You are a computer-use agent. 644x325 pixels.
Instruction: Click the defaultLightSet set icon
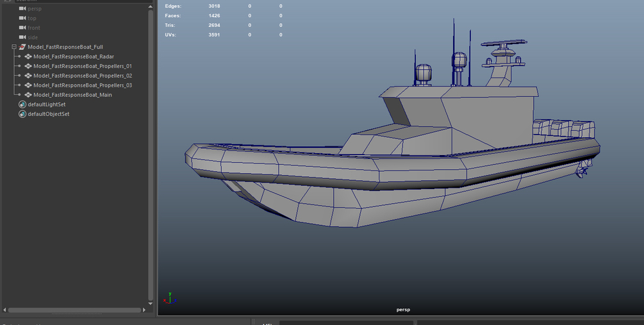(x=22, y=104)
